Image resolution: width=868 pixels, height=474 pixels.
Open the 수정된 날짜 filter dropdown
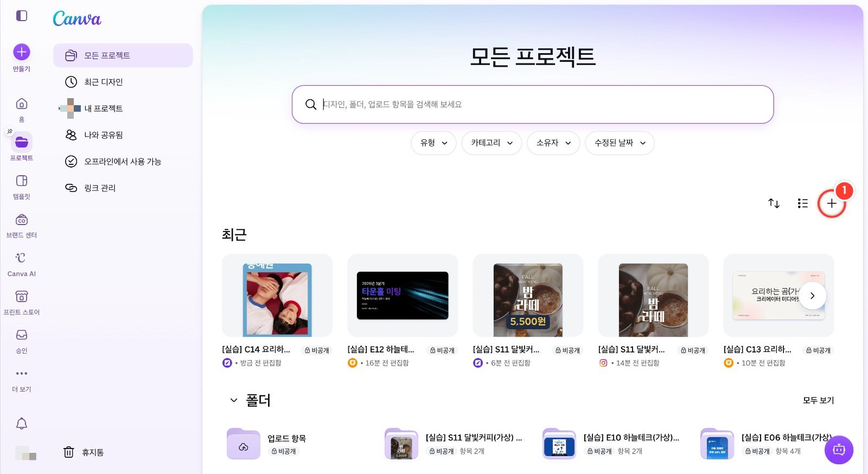tap(620, 143)
